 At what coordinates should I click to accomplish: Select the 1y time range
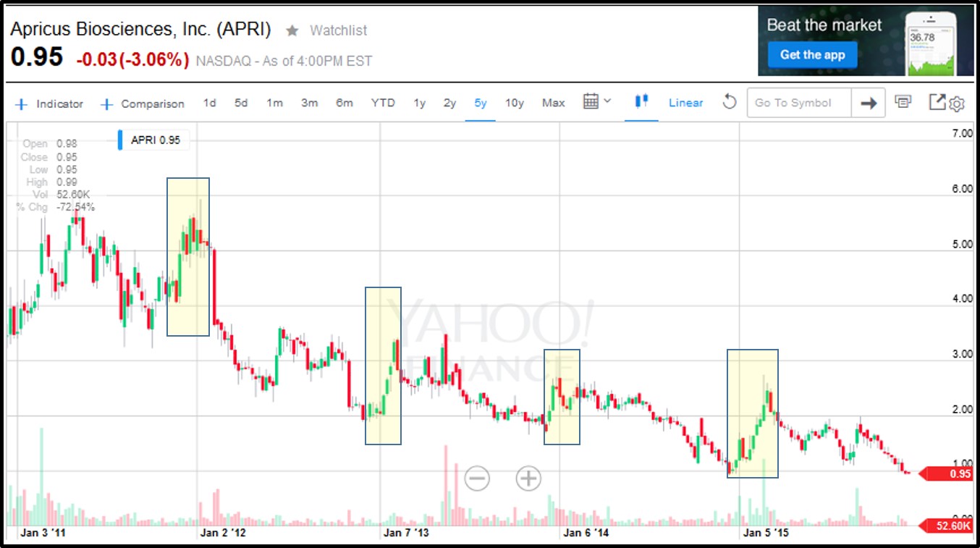point(419,103)
